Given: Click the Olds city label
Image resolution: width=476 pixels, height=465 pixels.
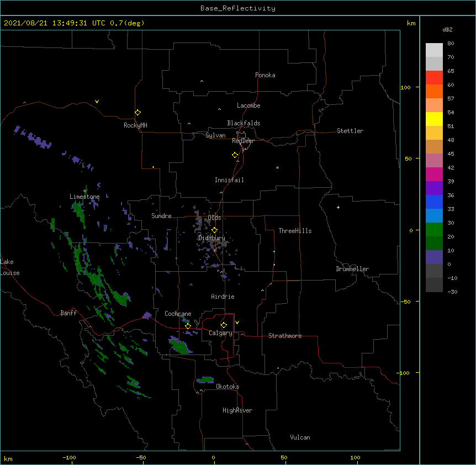Looking at the screenshot, I should pyautogui.click(x=214, y=218).
